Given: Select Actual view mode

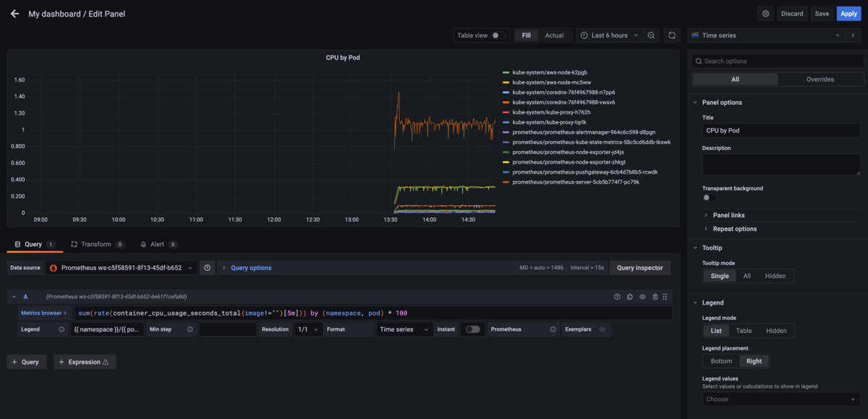Looking at the screenshot, I should [554, 35].
